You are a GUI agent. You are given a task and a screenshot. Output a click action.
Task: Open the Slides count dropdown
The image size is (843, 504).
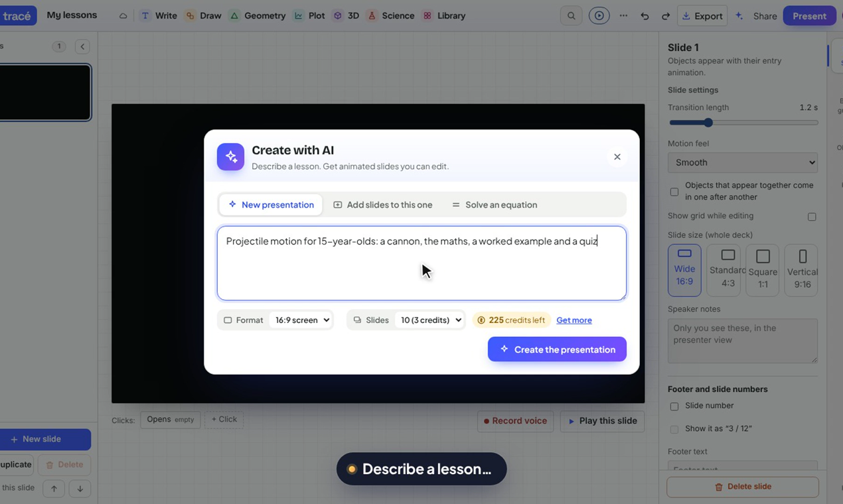tap(429, 320)
